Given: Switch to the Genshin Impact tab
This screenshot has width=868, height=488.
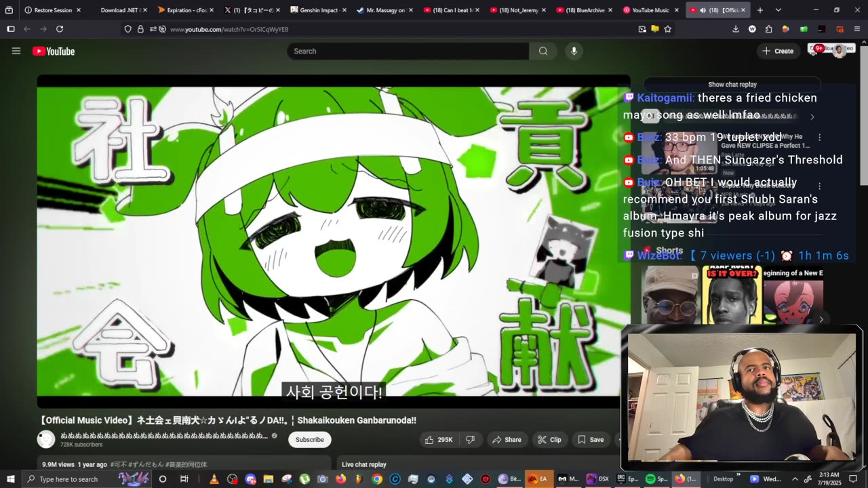Looking at the screenshot, I should (x=317, y=10).
